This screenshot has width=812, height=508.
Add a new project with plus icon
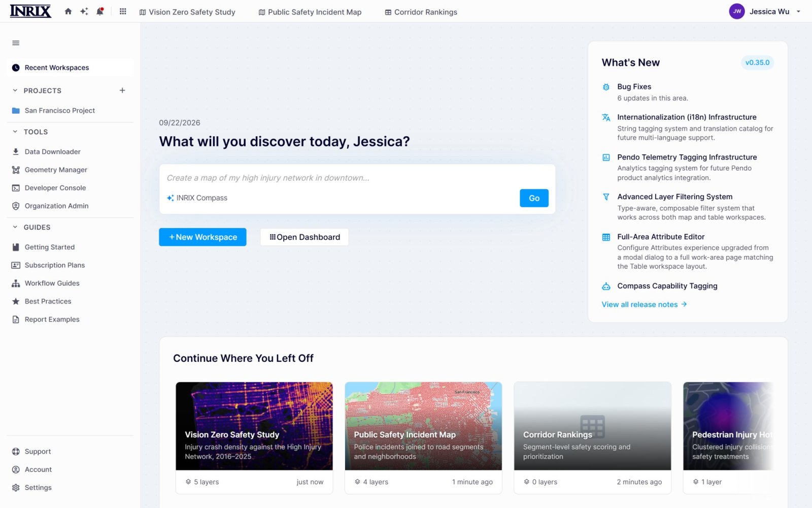122,90
